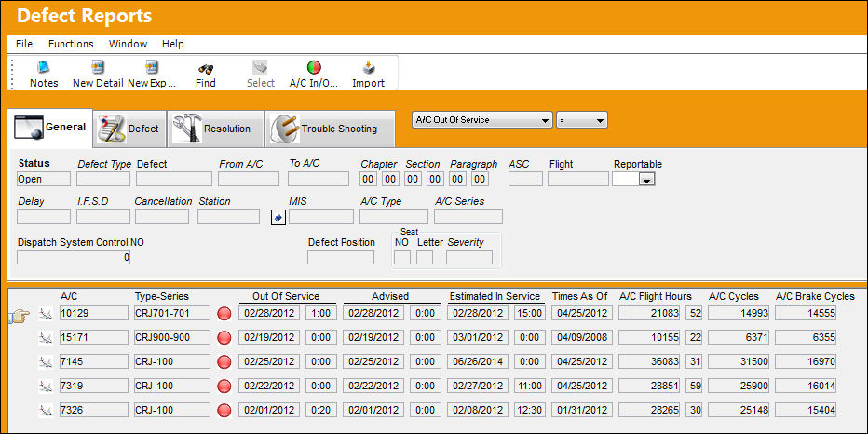Viewport: 868px width, 434px height.
Task: Click the Defect Position input field
Action: pyautogui.click(x=341, y=257)
